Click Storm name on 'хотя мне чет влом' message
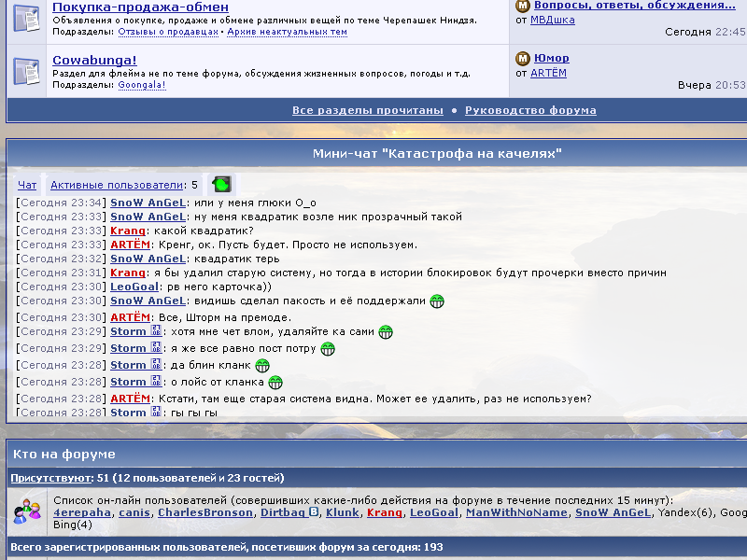 128,332
